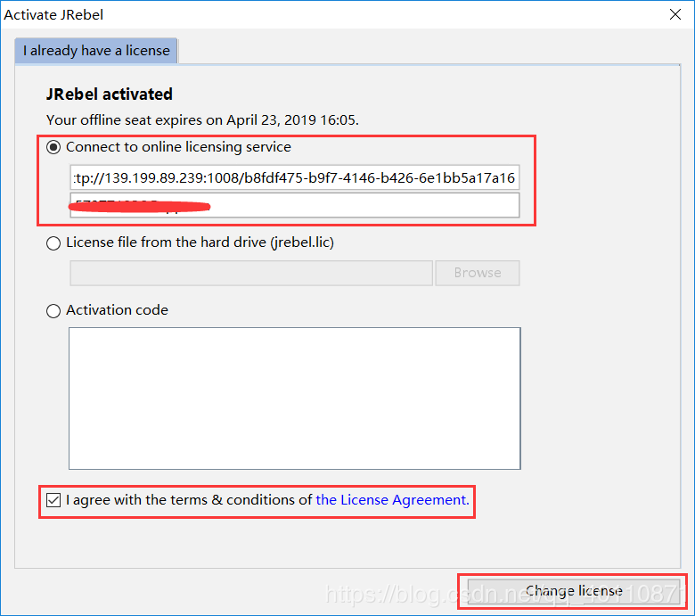This screenshot has width=695, height=616.
Task: Click the license file path field
Action: pyautogui.click(x=251, y=273)
